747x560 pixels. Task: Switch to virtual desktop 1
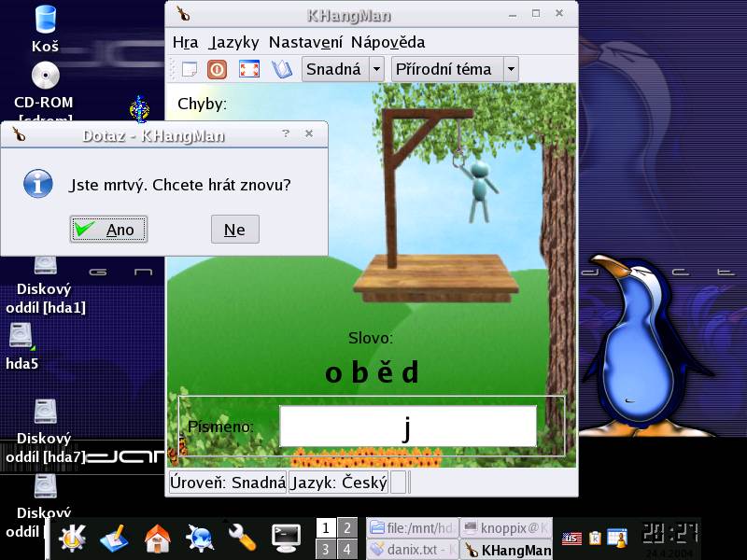point(326,528)
